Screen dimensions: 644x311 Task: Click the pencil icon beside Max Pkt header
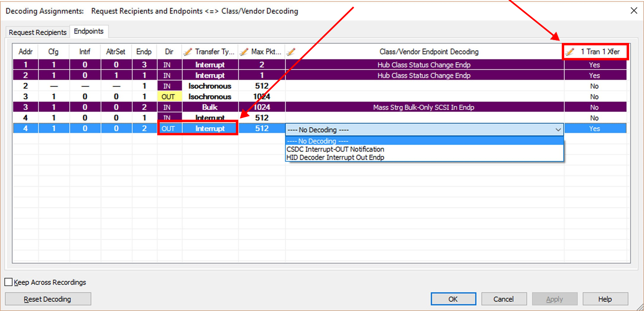tap(244, 52)
